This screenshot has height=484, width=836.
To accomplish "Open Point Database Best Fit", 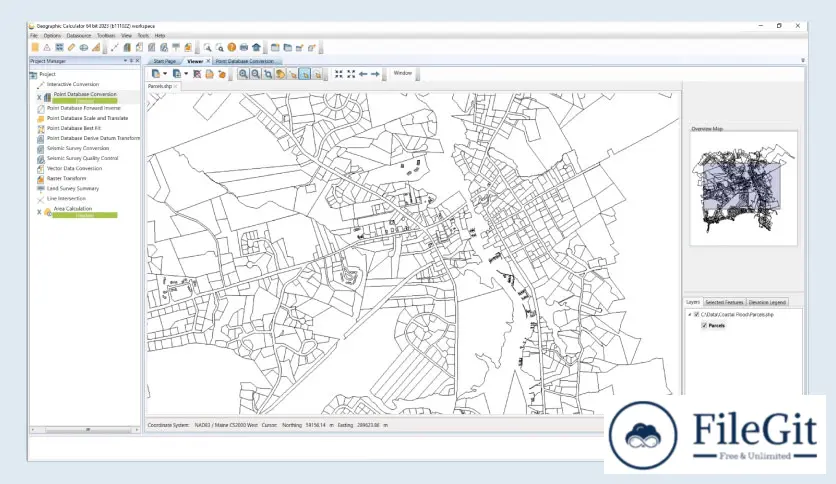I will pos(74,128).
